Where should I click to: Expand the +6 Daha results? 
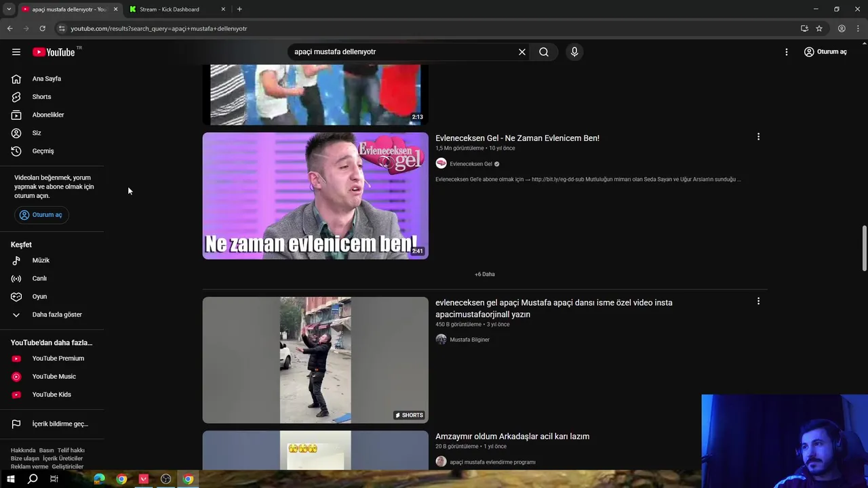coord(485,274)
